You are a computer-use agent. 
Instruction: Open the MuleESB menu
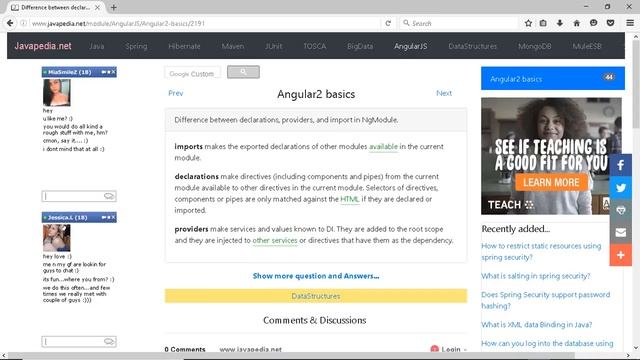587,46
